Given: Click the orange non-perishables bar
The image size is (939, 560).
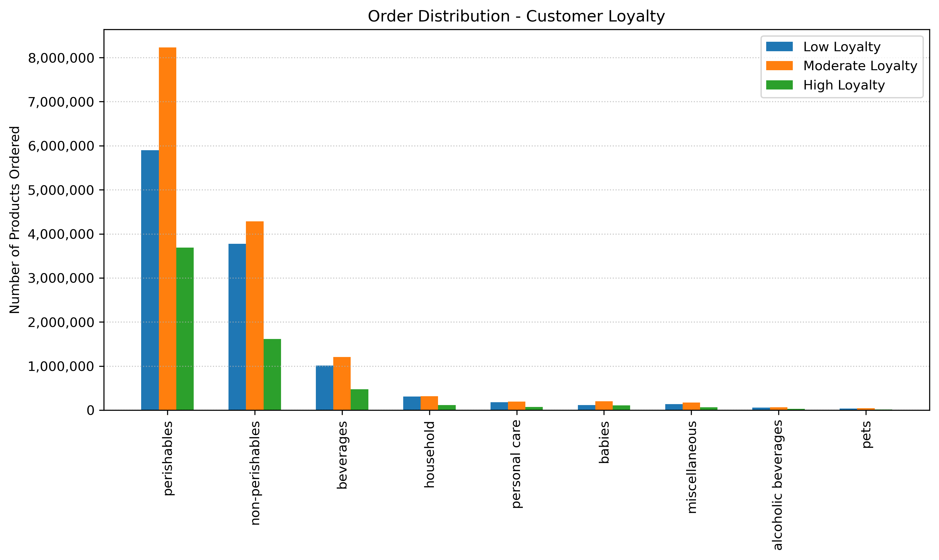Looking at the screenshot, I should [x=254, y=316].
